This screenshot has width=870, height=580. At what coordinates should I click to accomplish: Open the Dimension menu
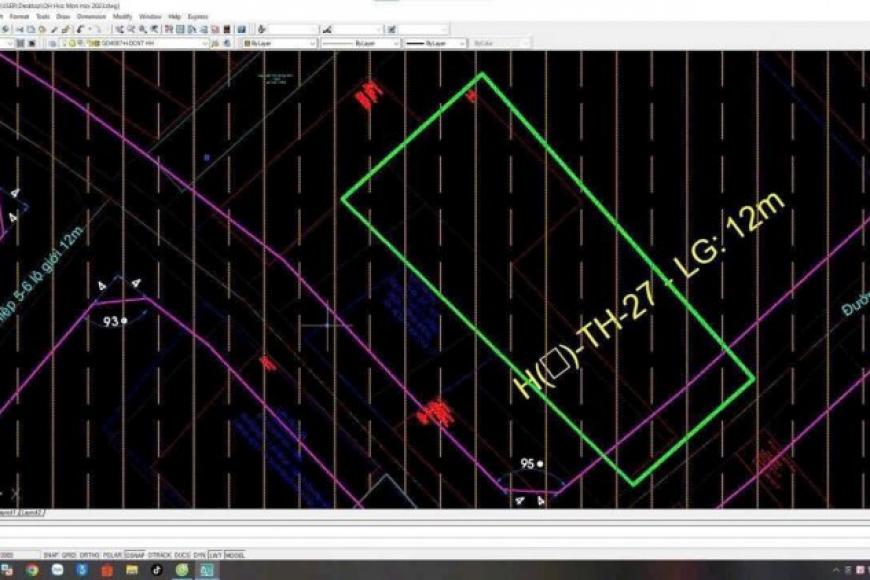tap(93, 17)
